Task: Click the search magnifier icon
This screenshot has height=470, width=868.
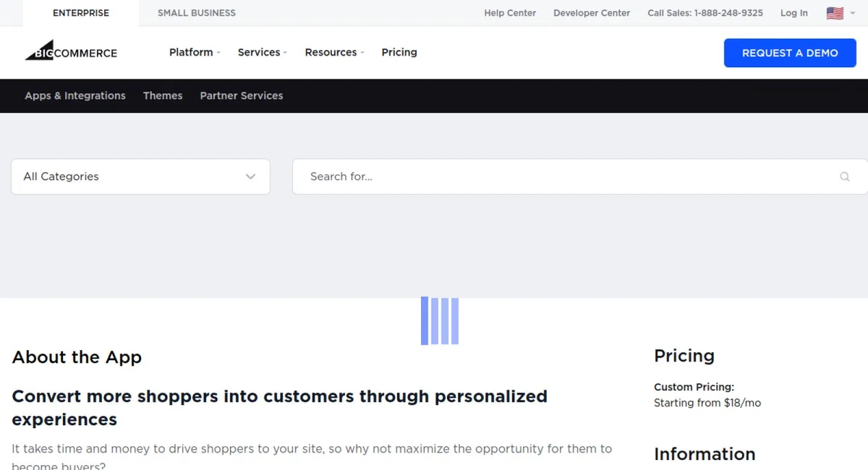Action: coord(844,176)
